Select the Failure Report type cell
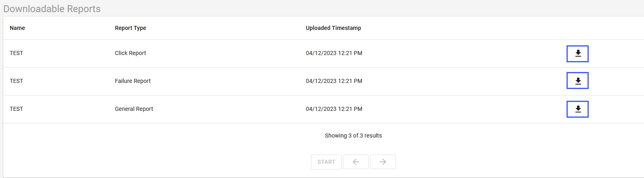The width and height of the screenshot is (644, 178). tap(133, 81)
